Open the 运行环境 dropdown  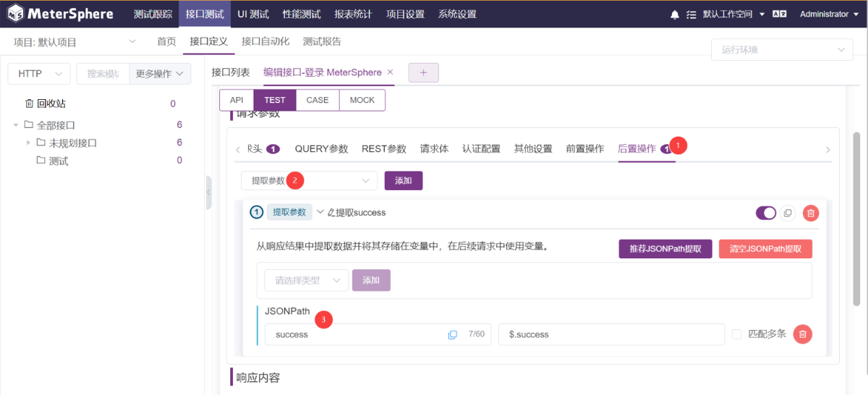(782, 50)
